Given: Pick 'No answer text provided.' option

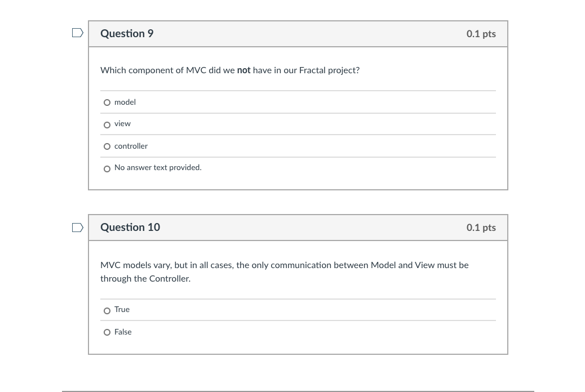Looking at the screenshot, I should click(x=107, y=168).
